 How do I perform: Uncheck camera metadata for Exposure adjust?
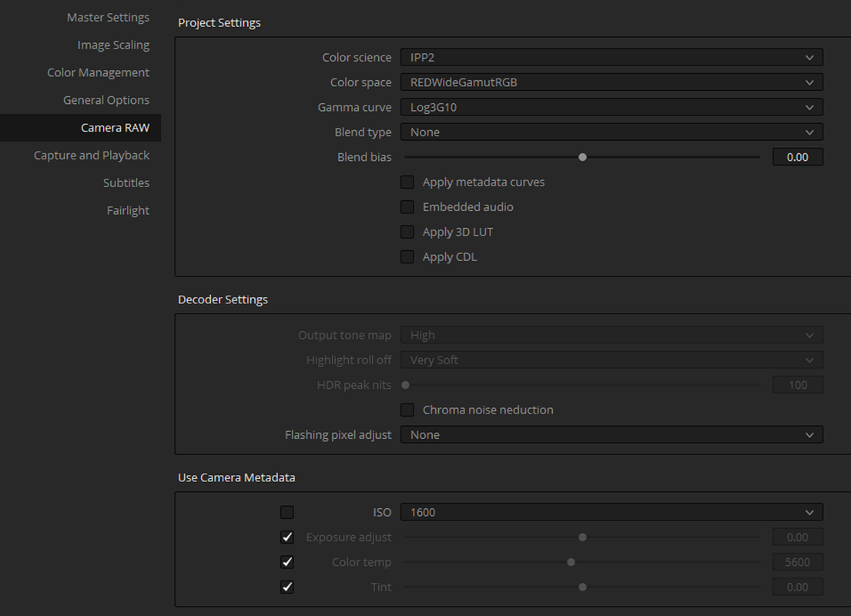pyautogui.click(x=287, y=537)
